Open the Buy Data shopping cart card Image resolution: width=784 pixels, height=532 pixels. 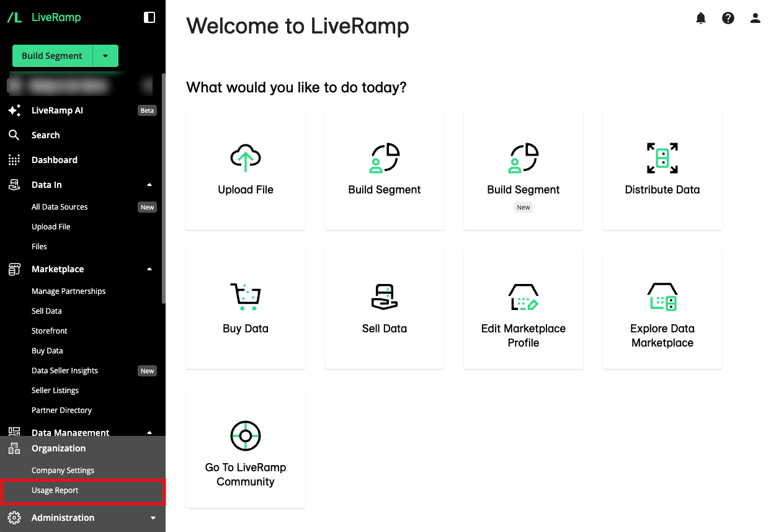tap(246, 309)
